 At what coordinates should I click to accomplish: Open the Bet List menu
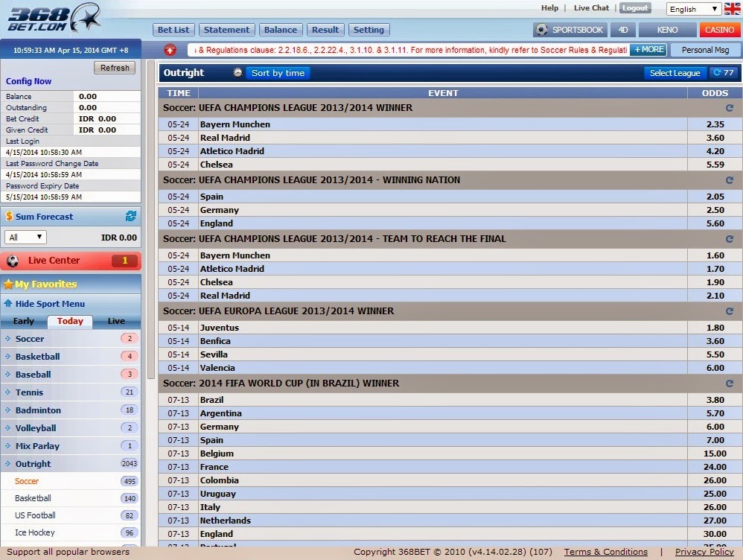coord(173,30)
